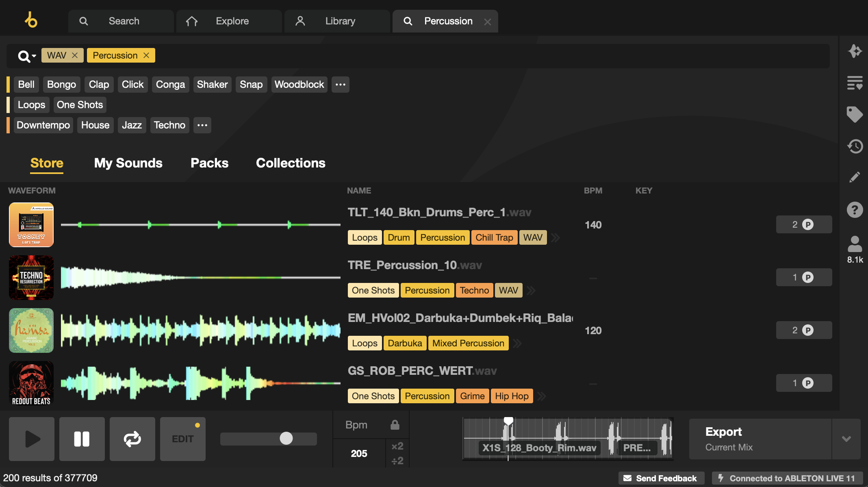Viewport: 868px width, 487px height.
Task: Open the favorites playlist icon in the sidebar
Action: pyautogui.click(x=855, y=83)
